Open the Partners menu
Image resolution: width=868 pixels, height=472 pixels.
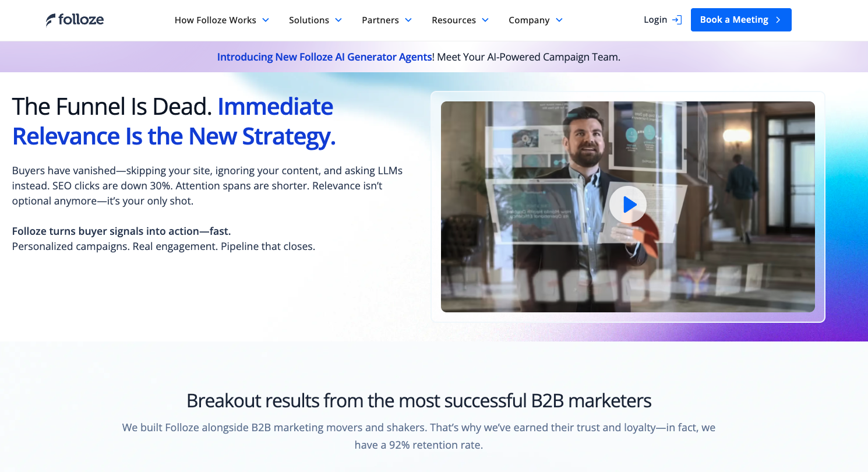(x=387, y=20)
